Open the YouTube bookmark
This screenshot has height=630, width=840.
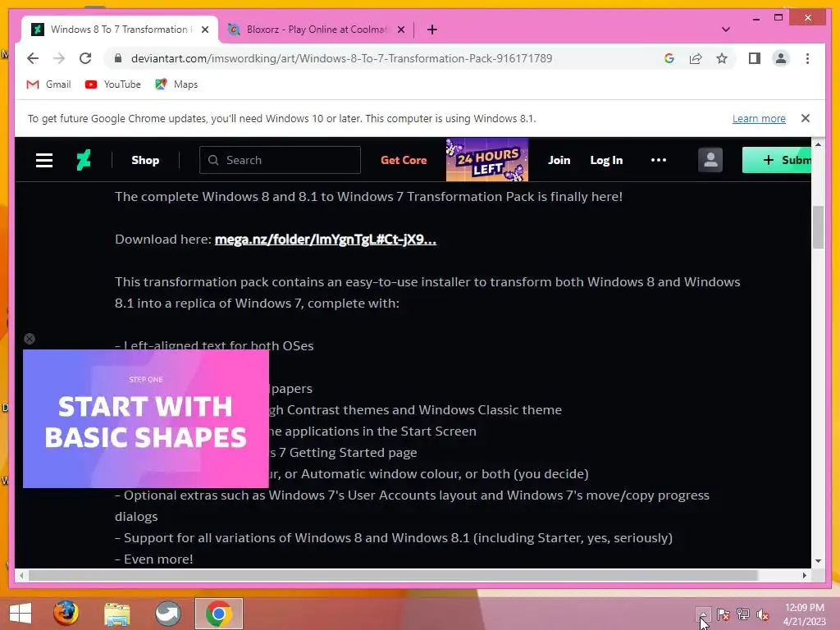[x=113, y=84]
